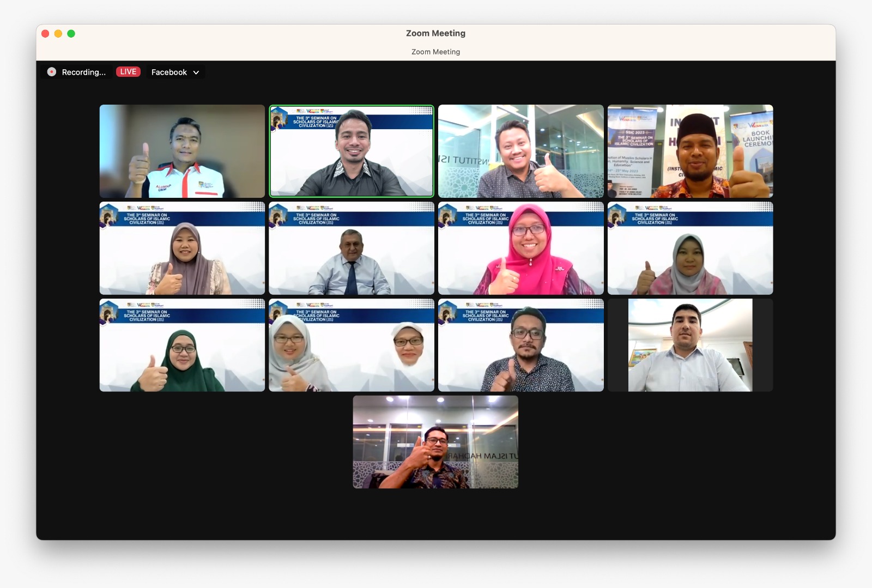Select the tile of woman in gray hijab

[690, 248]
